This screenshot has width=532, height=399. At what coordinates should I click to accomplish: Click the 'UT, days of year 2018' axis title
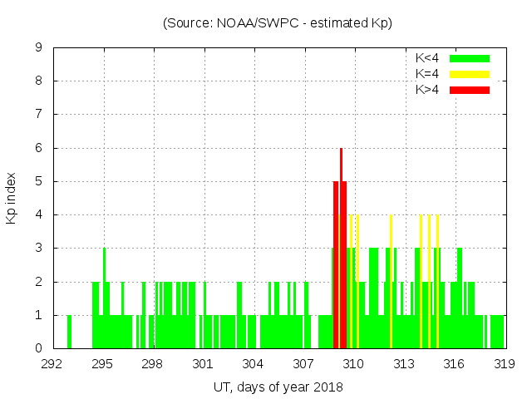tap(278, 387)
